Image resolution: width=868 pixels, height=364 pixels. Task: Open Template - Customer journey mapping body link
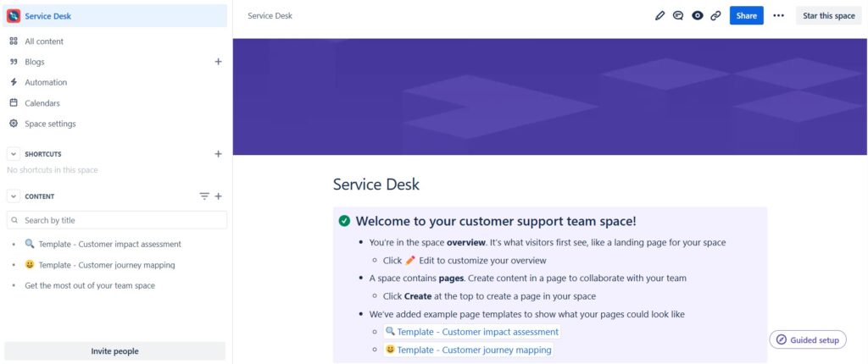tap(468, 350)
